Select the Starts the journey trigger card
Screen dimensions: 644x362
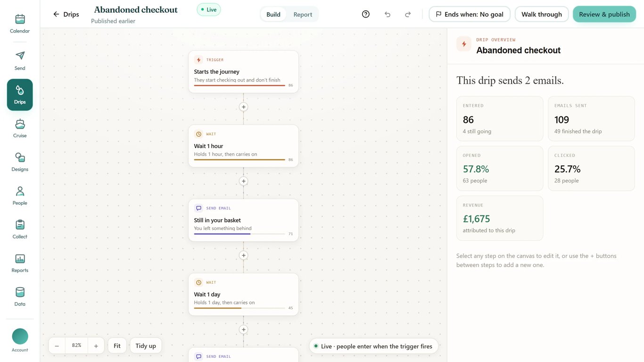click(x=244, y=72)
